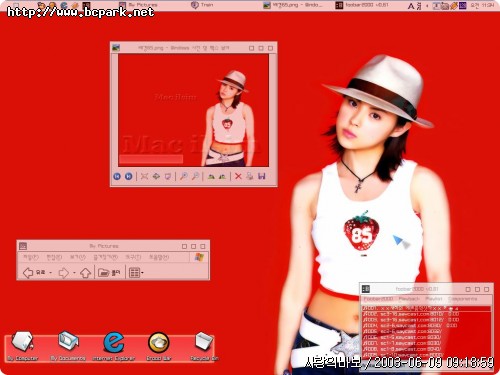Click the purple tray icon beside the clock

click(x=463, y=5)
